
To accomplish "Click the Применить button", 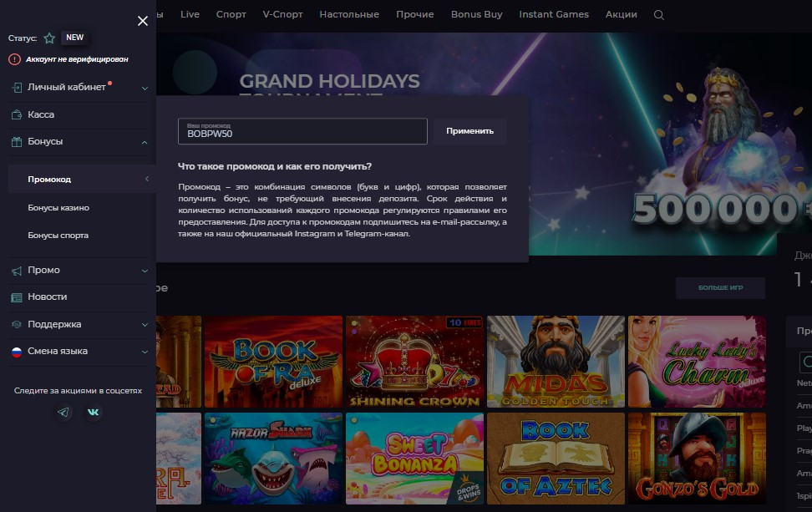I will [x=469, y=131].
